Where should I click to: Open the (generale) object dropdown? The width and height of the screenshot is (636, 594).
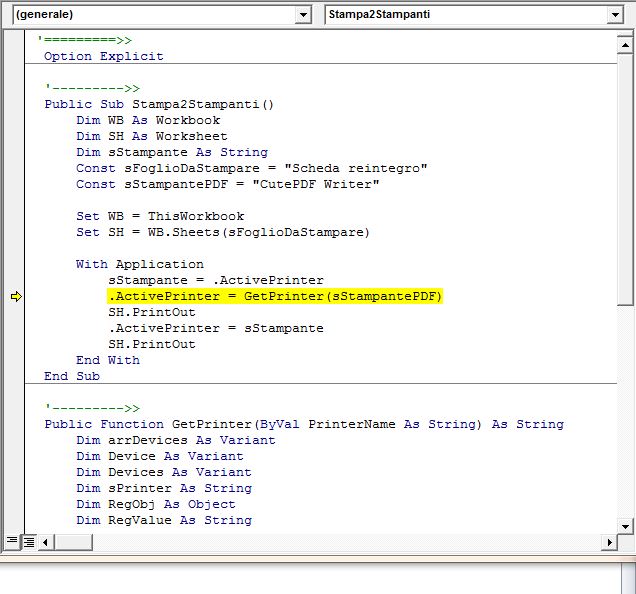click(x=303, y=15)
